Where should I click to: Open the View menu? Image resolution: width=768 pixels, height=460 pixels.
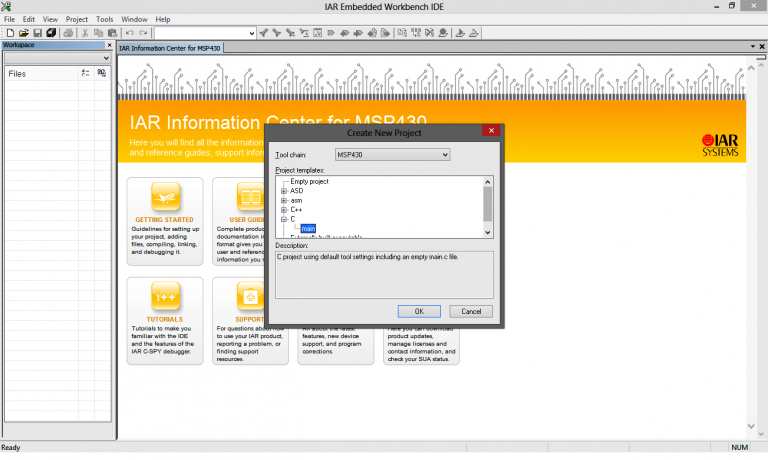(50, 19)
